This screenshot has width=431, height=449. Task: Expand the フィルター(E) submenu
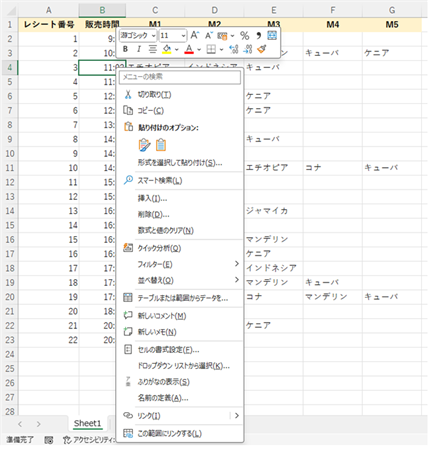(x=180, y=264)
